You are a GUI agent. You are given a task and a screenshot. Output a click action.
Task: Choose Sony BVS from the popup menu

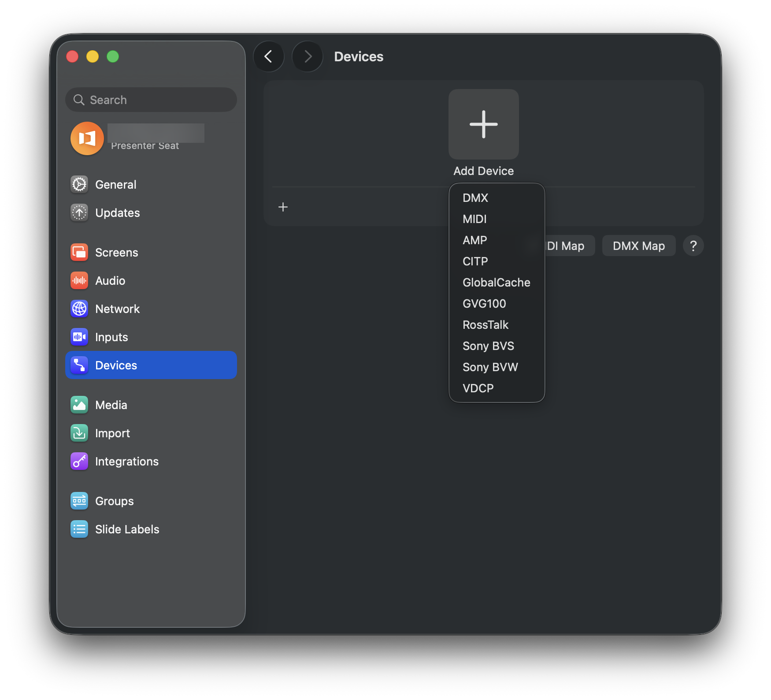(x=497, y=346)
